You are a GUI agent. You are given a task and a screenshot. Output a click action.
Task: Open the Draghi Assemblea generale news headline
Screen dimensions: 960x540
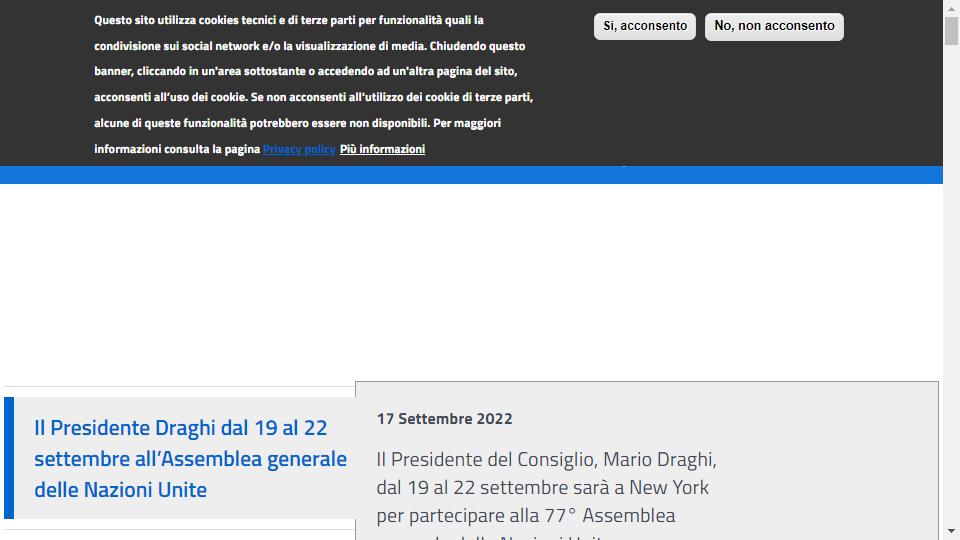(190, 459)
